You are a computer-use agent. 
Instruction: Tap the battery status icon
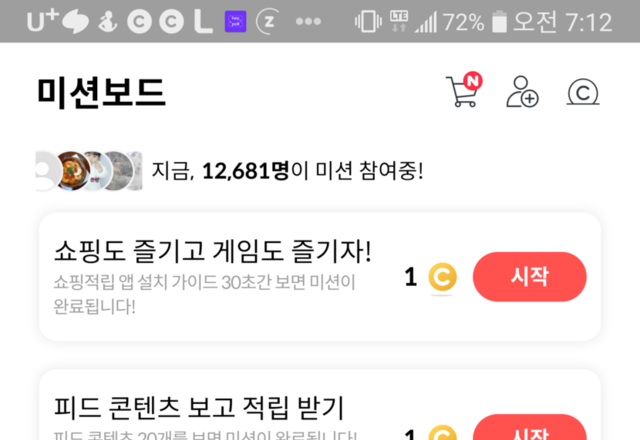pyautogui.click(x=499, y=22)
